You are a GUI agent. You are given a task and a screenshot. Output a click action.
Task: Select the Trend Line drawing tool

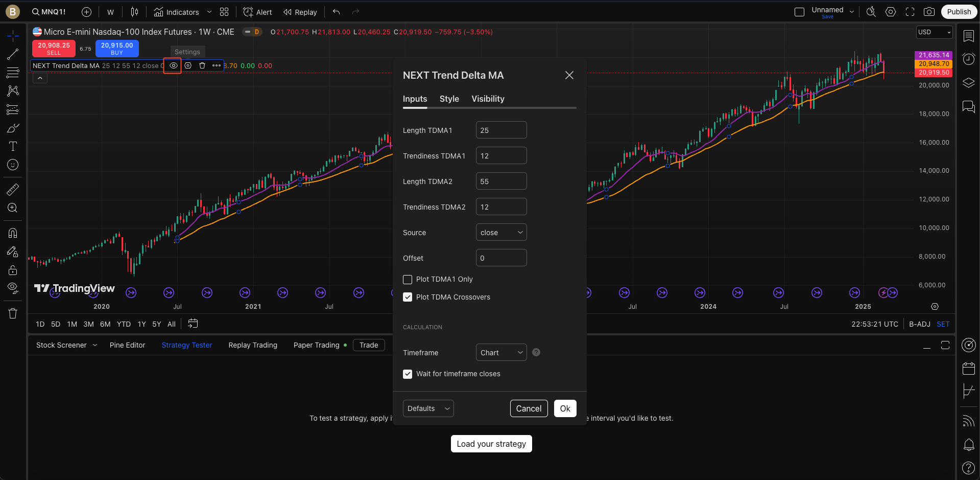coord(13,54)
